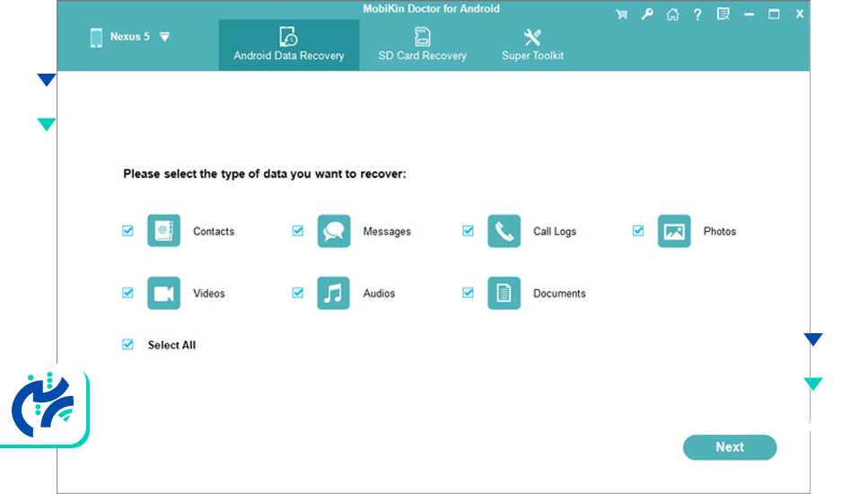Click the Contacts label
This screenshot has width=868, height=494.
pos(214,232)
